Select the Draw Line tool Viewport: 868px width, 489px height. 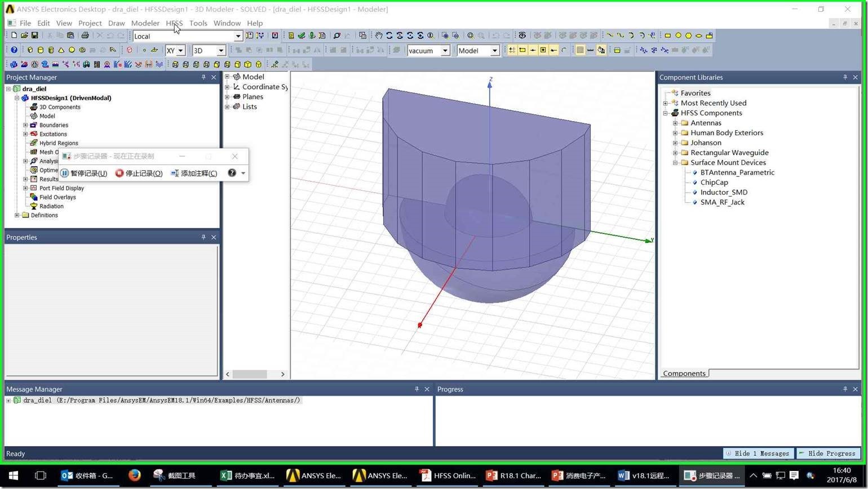tap(610, 35)
